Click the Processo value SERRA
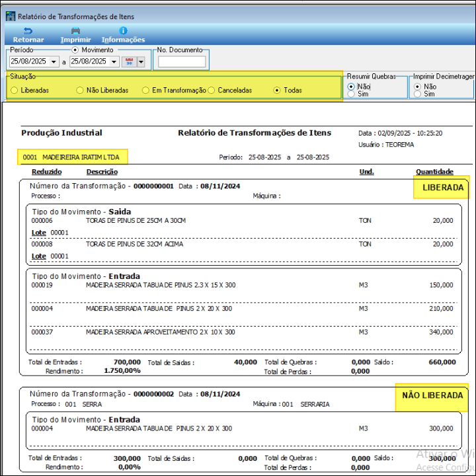Screen dimensions: 476x476 (x=92, y=405)
